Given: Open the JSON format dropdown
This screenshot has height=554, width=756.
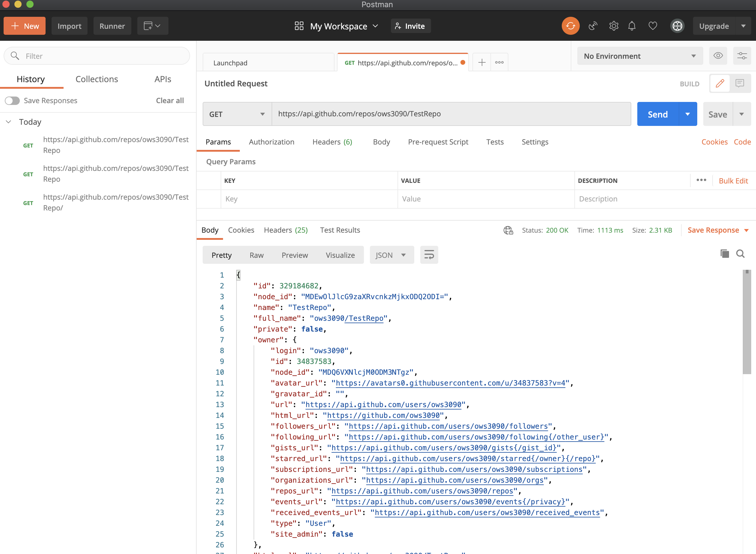Looking at the screenshot, I should click(x=391, y=255).
